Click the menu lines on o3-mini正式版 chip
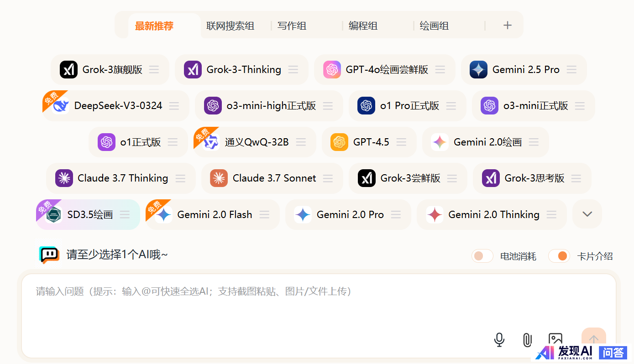This screenshot has height=364, width=634. tap(580, 106)
